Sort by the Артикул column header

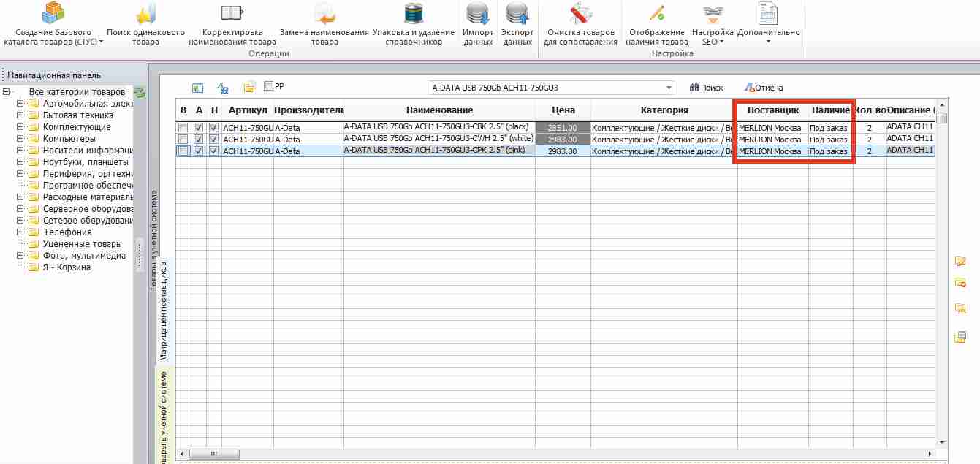[x=247, y=110]
